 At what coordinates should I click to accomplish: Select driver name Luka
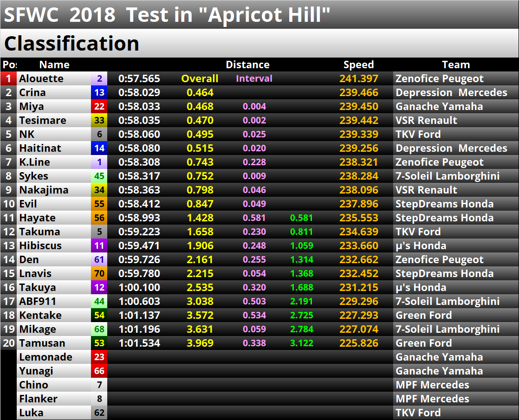tap(31, 413)
